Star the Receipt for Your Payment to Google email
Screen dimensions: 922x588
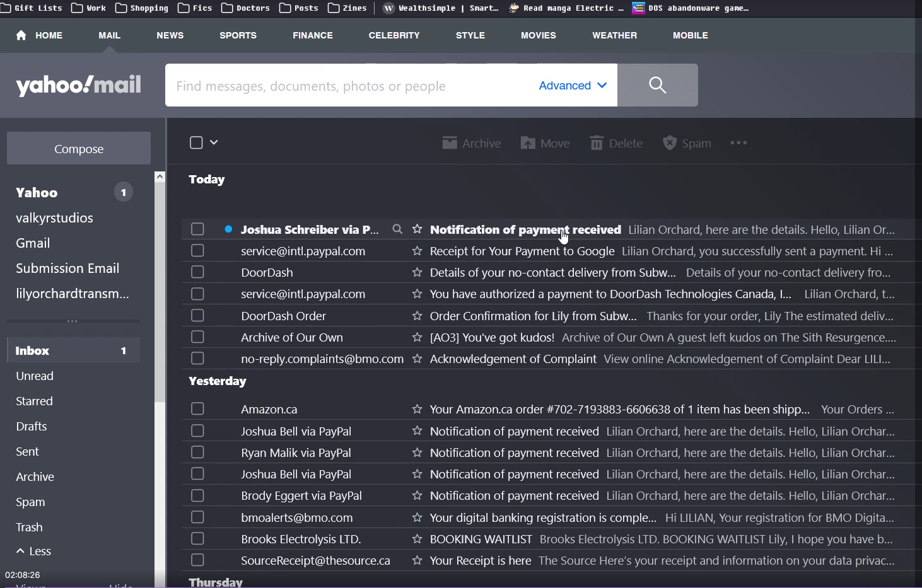coord(417,251)
